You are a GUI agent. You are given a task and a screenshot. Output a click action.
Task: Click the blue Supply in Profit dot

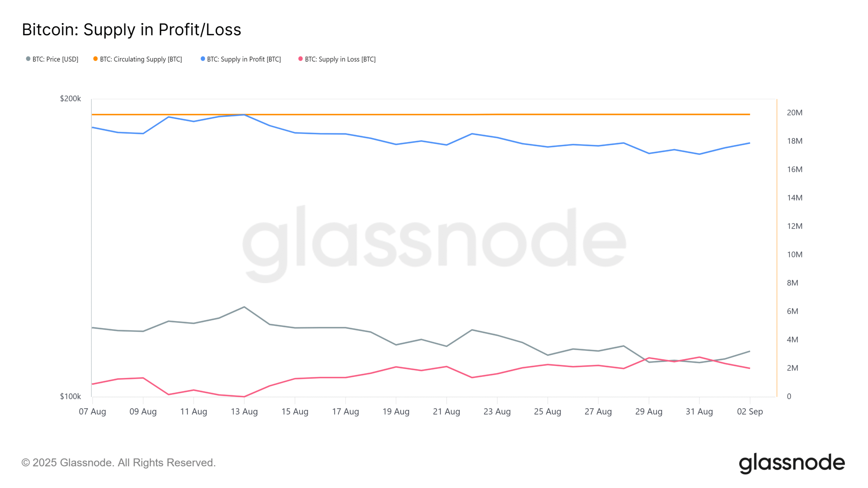click(x=203, y=59)
